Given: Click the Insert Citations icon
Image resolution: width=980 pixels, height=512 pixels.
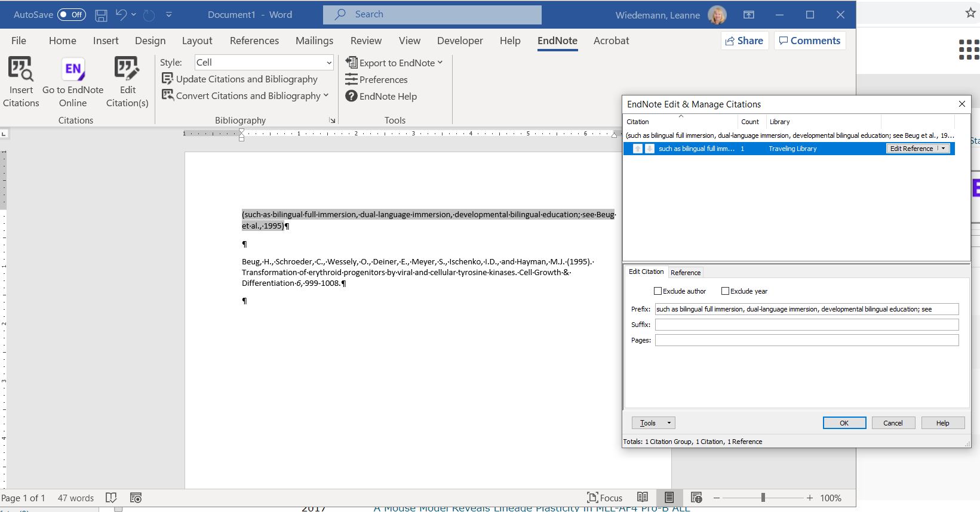Looking at the screenshot, I should pos(21,83).
